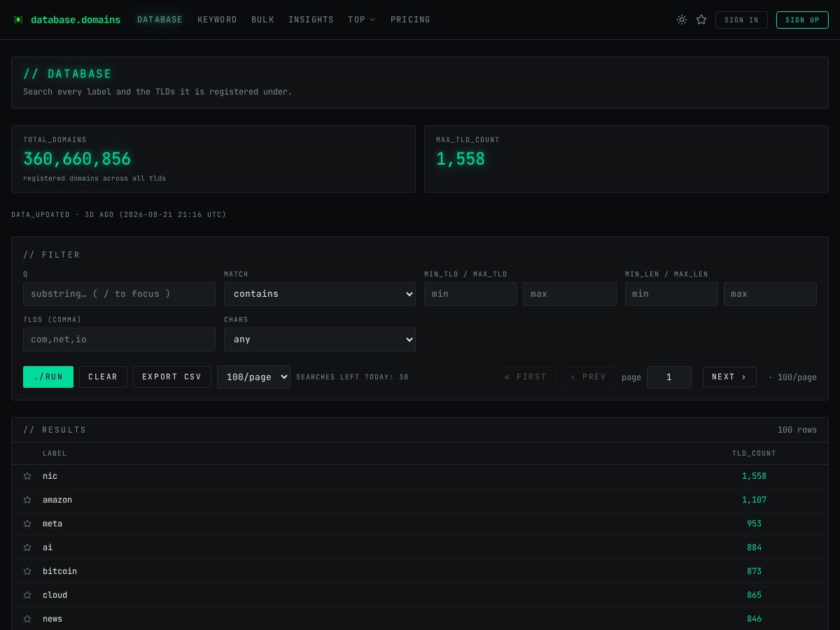Focus the page number field
The height and width of the screenshot is (630, 840).
coord(669,377)
